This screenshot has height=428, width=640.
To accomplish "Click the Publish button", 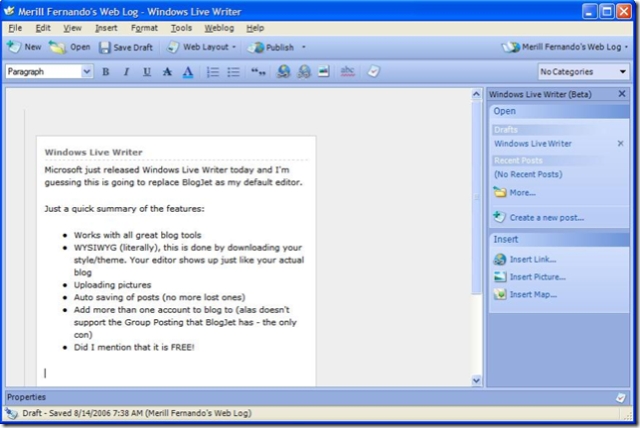I will click(271, 47).
